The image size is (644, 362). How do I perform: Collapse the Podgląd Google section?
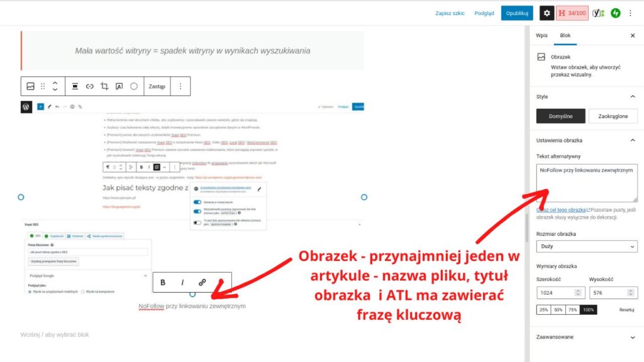pyautogui.click(x=145, y=275)
